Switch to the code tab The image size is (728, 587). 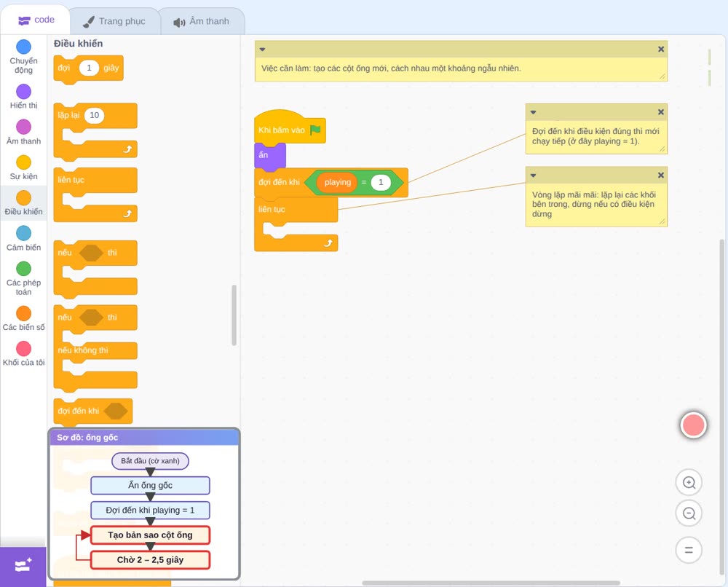point(36,20)
